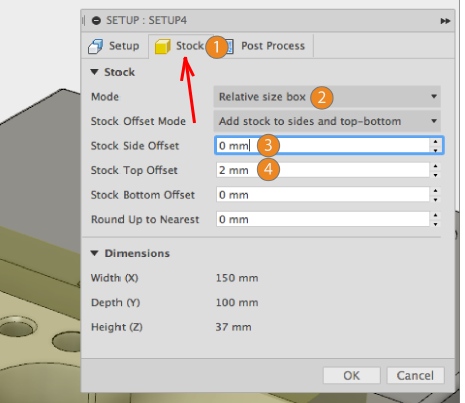Confirm the setup with OK

(352, 376)
